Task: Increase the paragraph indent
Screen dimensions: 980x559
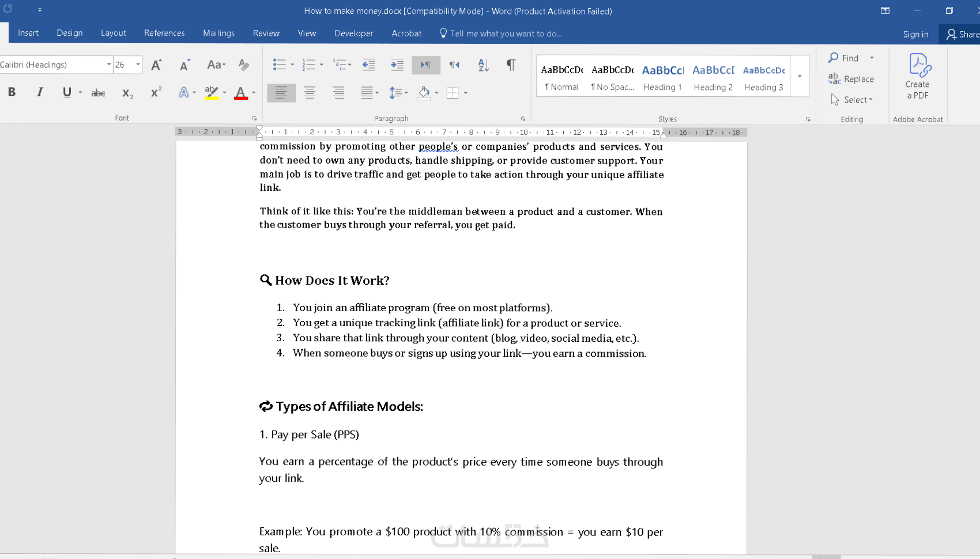Action: click(x=397, y=65)
